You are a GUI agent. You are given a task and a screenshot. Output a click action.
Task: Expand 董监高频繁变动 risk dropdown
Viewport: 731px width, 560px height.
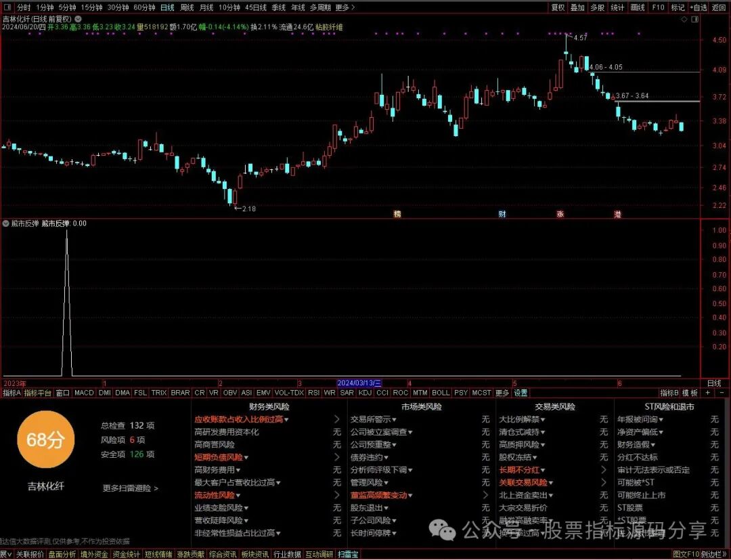(410, 495)
